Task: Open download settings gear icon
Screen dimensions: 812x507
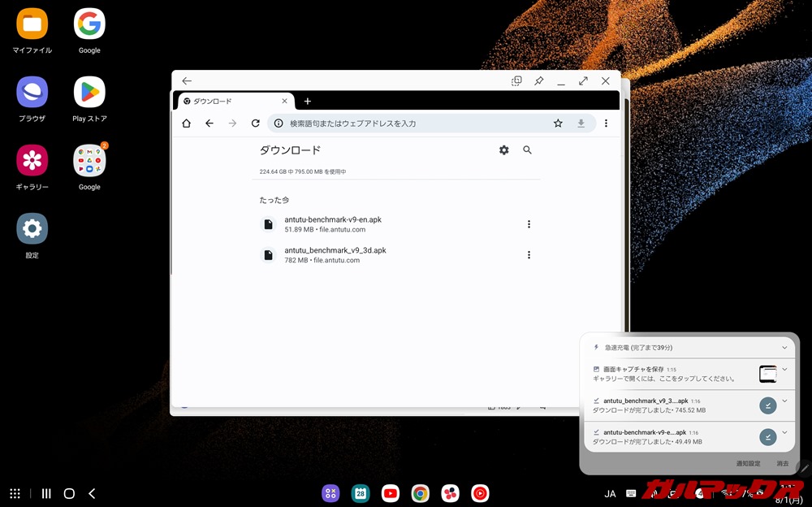Action: pos(504,150)
